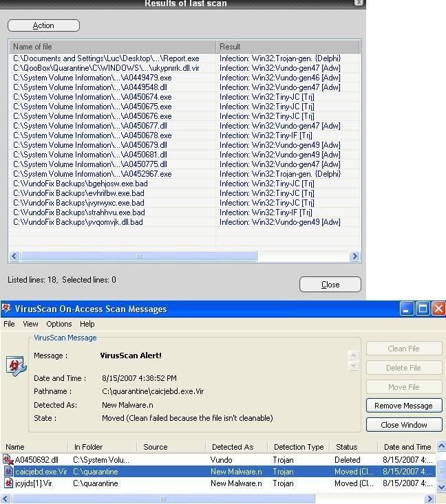
Task: Select the caicjebd.exe.Vir file icon
Action: [8, 472]
